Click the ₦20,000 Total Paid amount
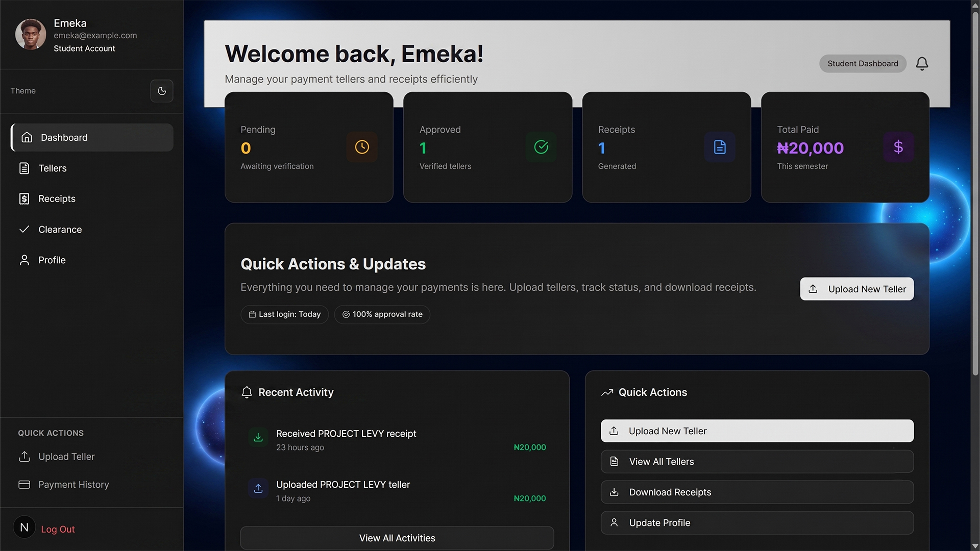This screenshot has width=980, height=551. pyautogui.click(x=810, y=148)
